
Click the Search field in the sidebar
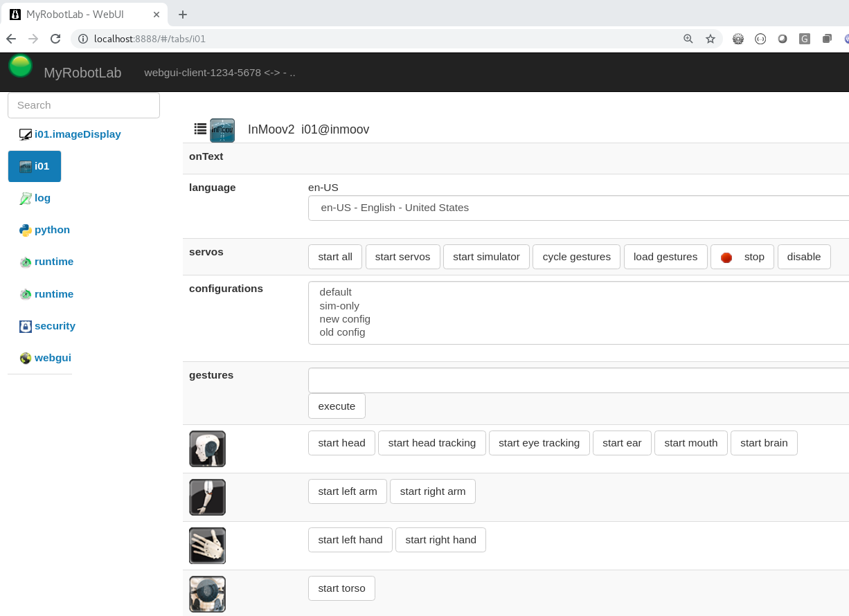pyautogui.click(x=83, y=105)
